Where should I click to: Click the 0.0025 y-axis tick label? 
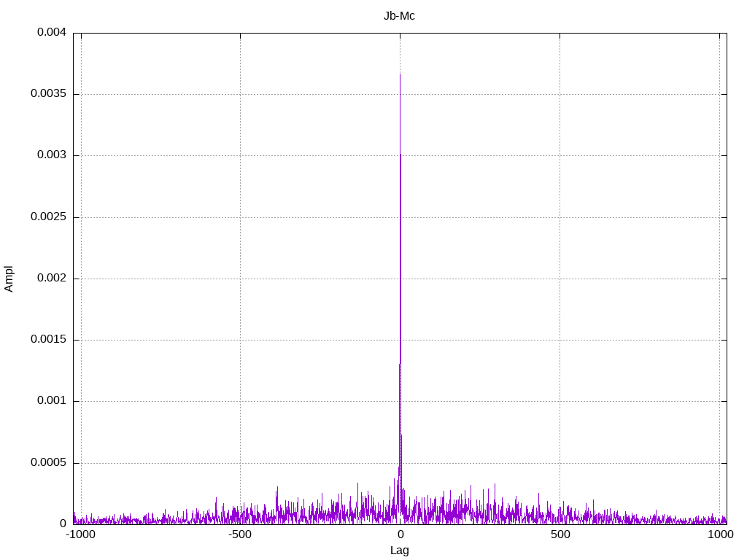pyautogui.click(x=48, y=217)
